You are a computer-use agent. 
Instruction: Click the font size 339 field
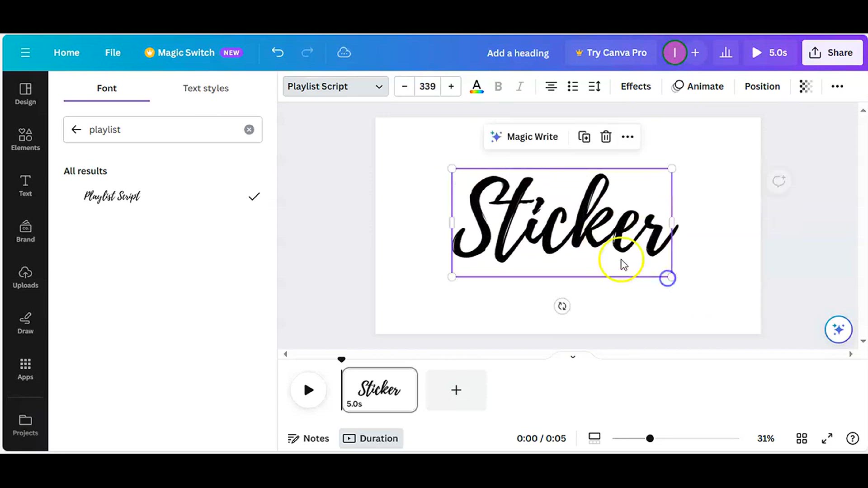(427, 86)
